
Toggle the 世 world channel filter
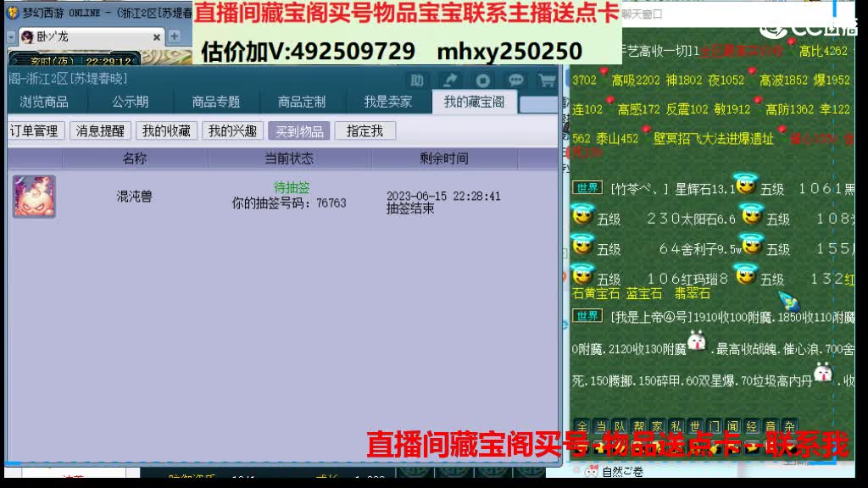tap(695, 426)
